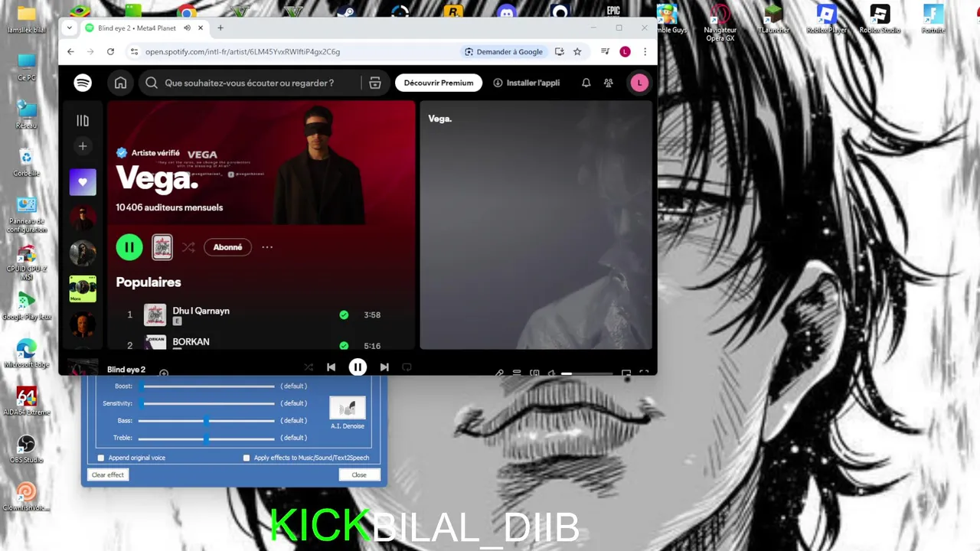Open Chrome media control icon
Screen dimensions: 980x551
(605, 51)
